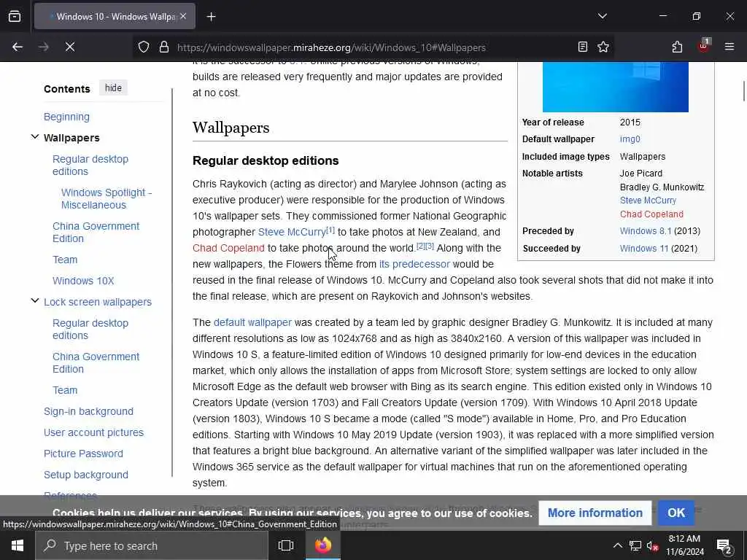Open muted volume tray icon

652,545
